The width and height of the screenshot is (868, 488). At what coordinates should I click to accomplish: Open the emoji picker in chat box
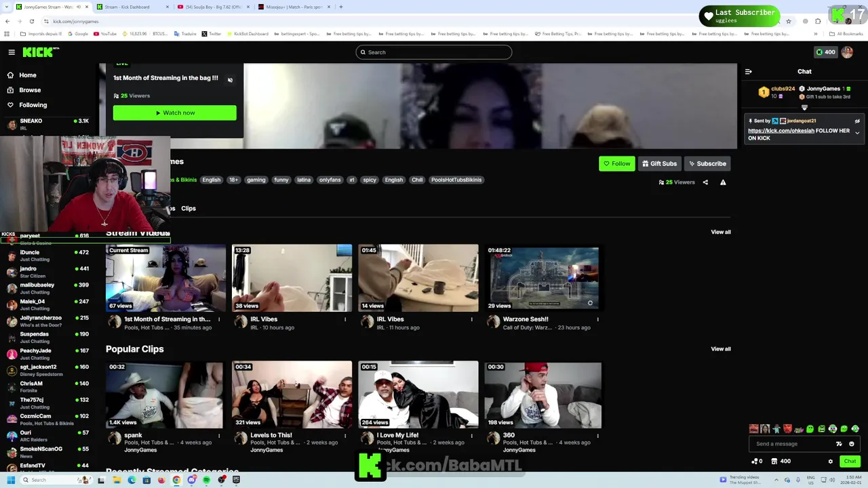coord(852,444)
